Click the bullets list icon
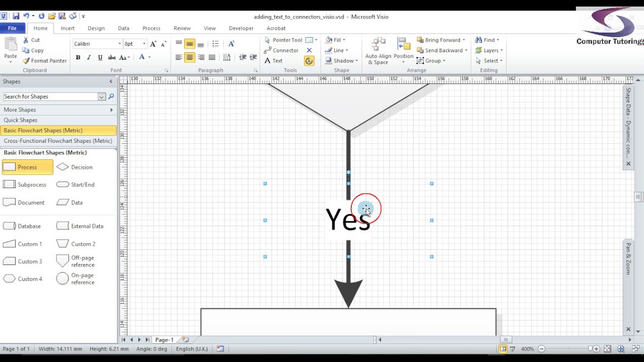Viewport: 644px width, 362px height. point(215,44)
